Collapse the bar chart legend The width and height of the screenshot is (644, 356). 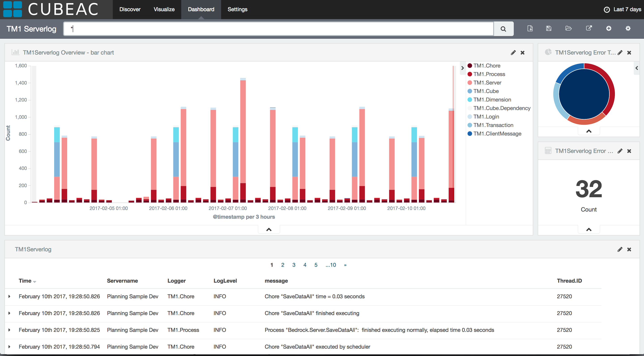[x=463, y=68]
